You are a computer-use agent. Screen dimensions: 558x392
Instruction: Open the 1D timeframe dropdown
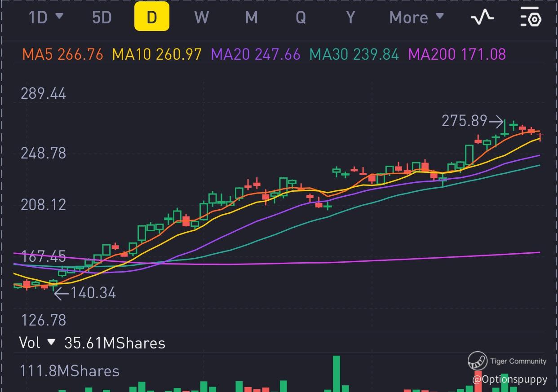[46, 18]
